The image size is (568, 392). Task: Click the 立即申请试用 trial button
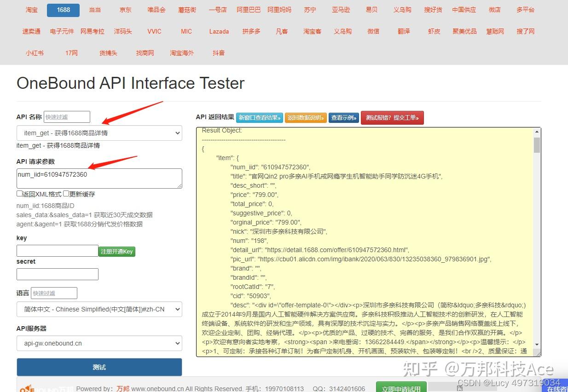point(401,388)
